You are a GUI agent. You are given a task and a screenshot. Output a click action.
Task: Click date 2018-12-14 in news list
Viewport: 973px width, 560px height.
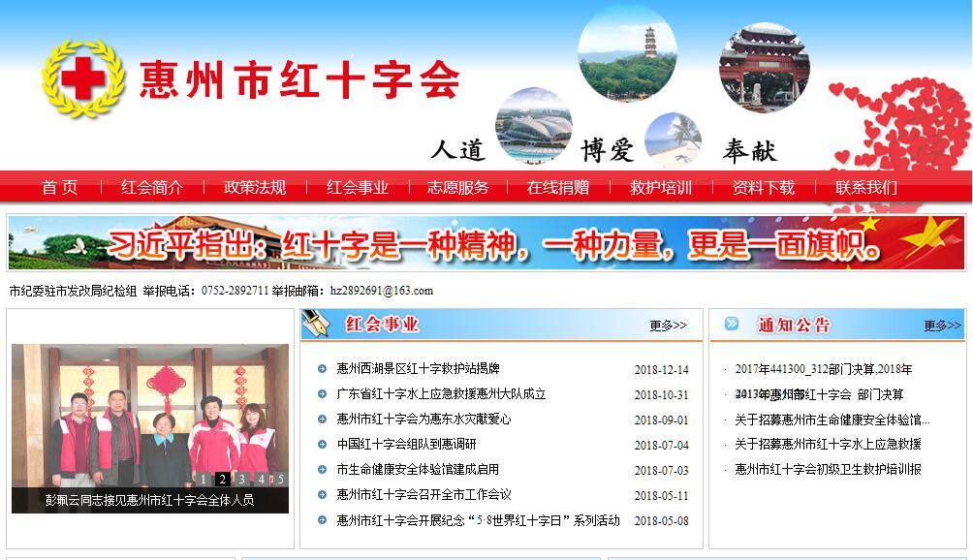click(x=662, y=369)
